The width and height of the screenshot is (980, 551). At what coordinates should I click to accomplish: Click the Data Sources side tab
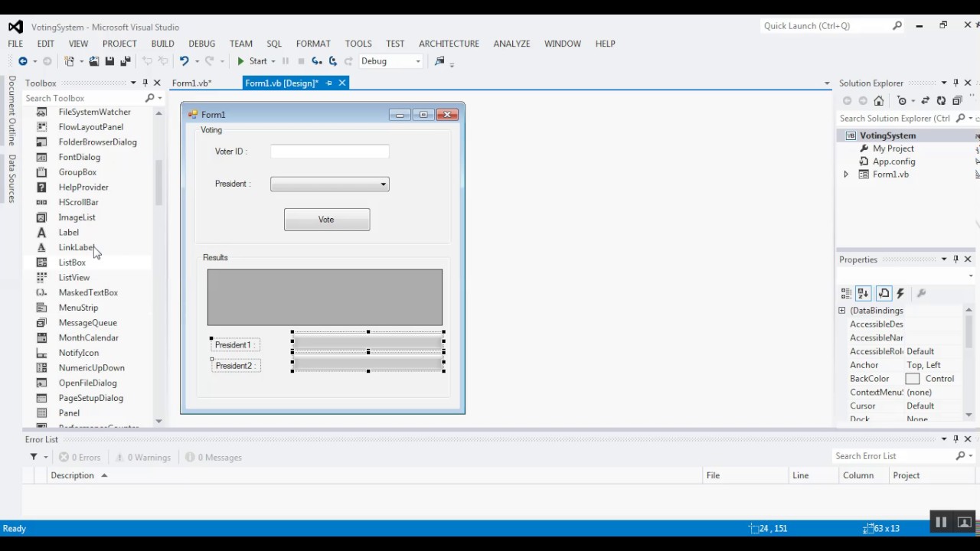pyautogui.click(x=11, y=178)
